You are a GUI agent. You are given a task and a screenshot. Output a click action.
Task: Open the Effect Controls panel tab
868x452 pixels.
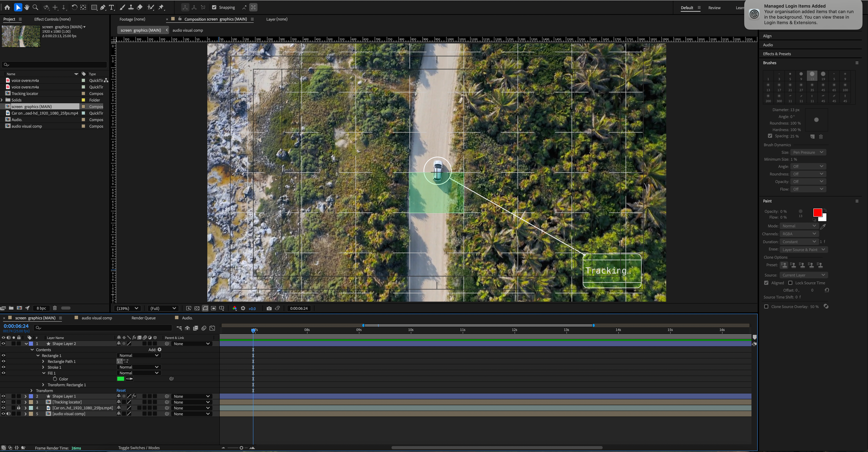(52, 19)
